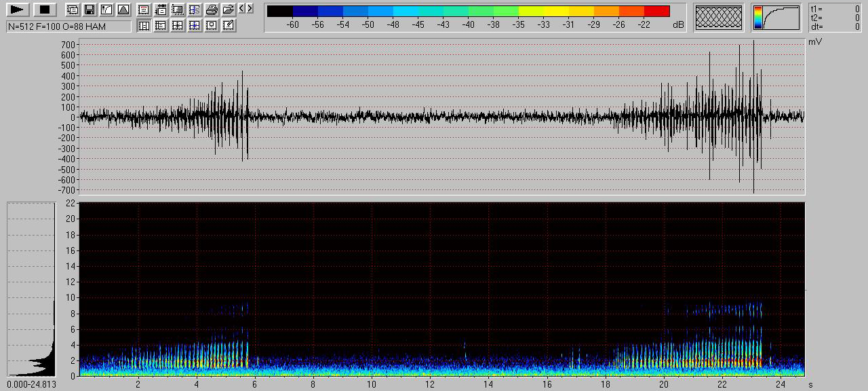Click the pencil edit icon
The height and width of the screenshot is (391, 868).
click(229, 25)
